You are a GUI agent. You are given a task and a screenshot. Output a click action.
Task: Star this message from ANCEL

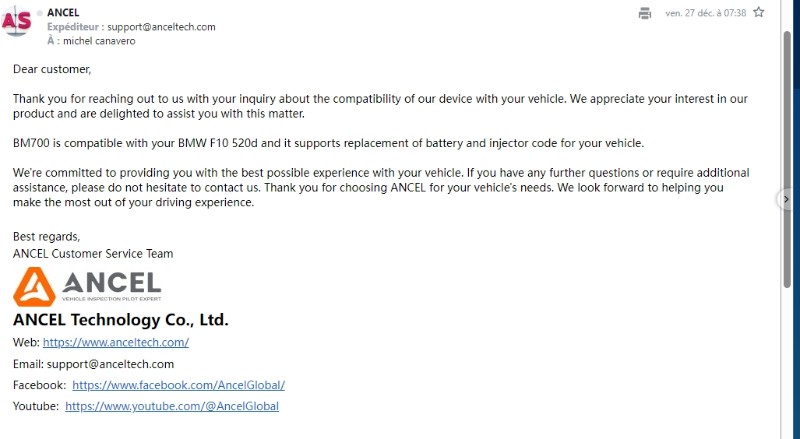click(x=759, y=13)
